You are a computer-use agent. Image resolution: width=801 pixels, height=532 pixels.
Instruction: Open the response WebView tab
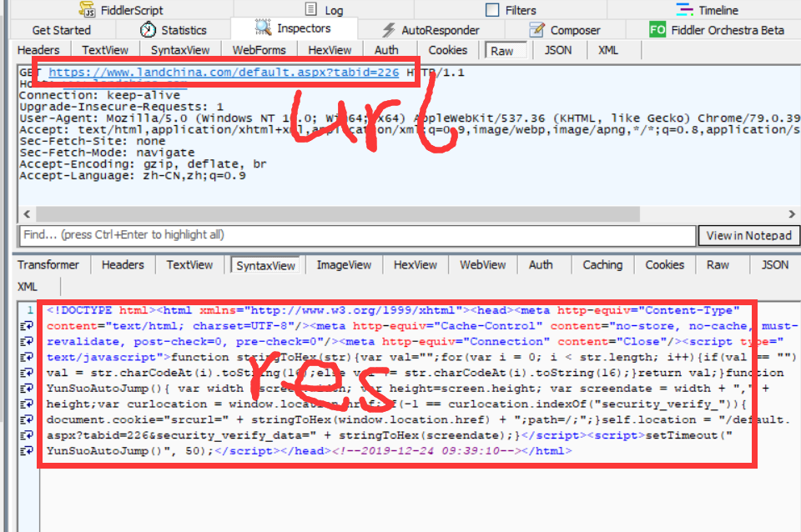[483, 264]
